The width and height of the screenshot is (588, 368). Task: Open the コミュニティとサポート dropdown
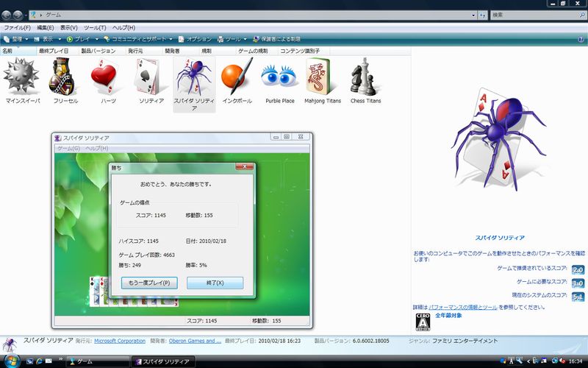(x=138, y=39)
